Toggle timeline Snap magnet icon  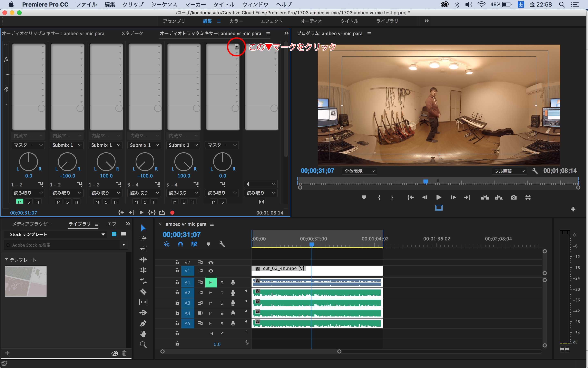(x=180, y=244)
